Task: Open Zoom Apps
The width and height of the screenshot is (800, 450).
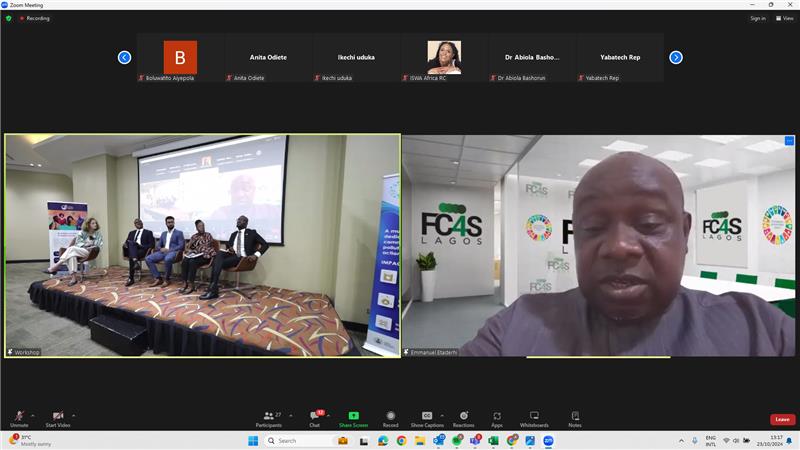Action: coord(497,419)
